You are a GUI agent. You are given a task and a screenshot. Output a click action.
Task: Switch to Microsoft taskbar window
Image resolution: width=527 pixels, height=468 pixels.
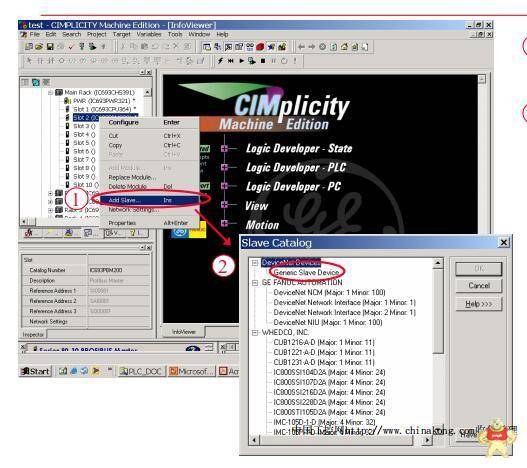pyautogui.click(x=192, y=371)
